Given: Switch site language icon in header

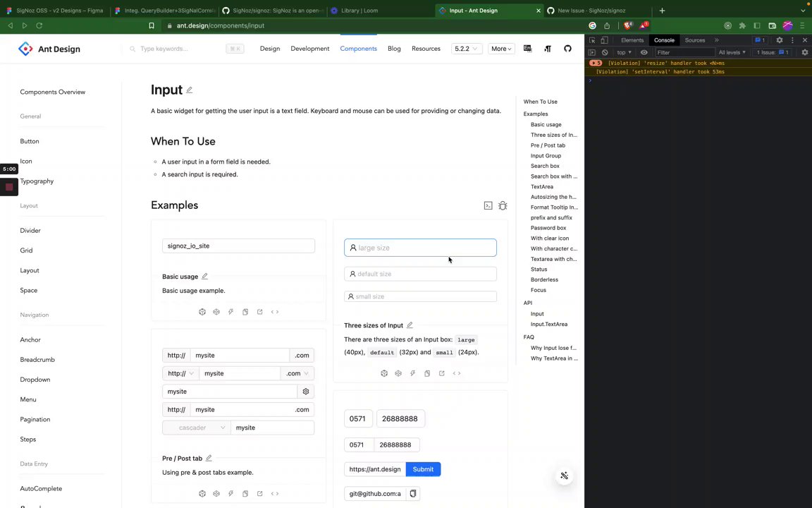Looking at the screenshot, I should [527, 49].
